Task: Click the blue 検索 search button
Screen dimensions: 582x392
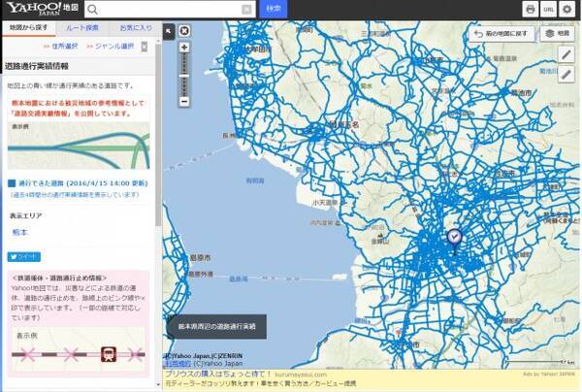Action: tap(274, 9)
